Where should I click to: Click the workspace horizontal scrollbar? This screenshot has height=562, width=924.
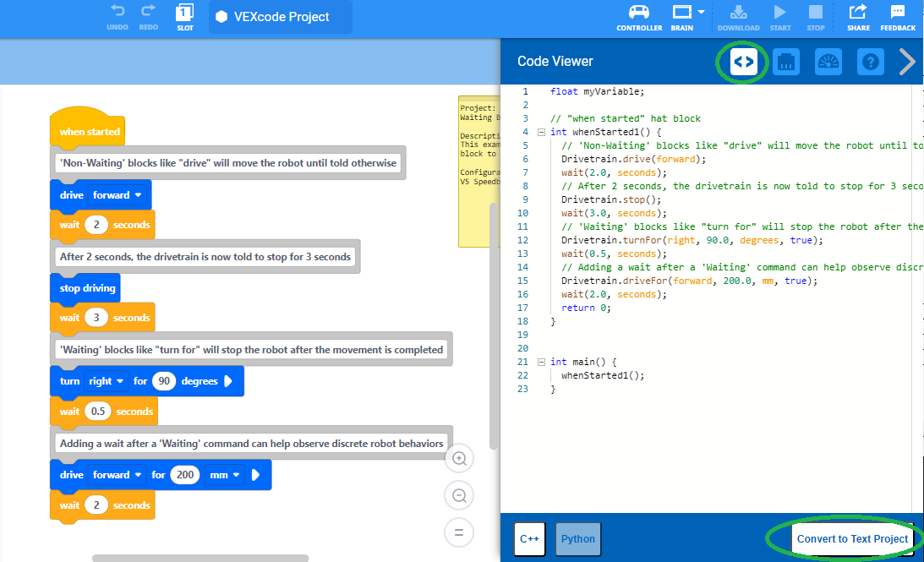pyautogui.click(x=200, y=558)
